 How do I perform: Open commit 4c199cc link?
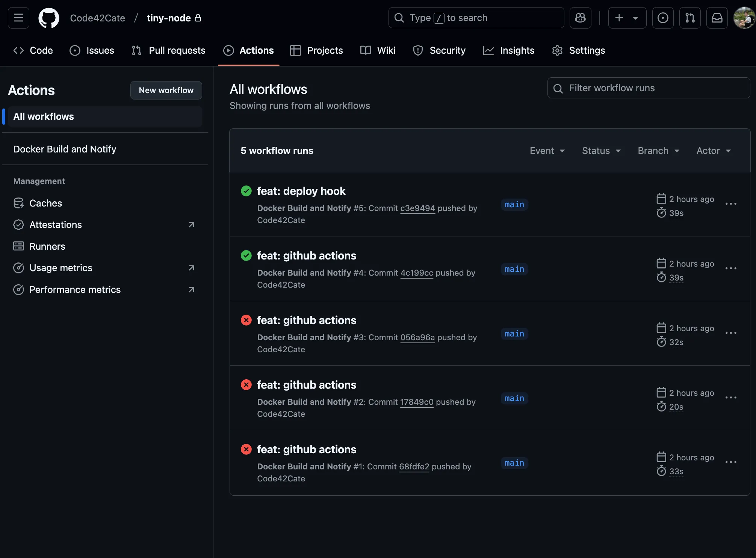[x=417, y=273]
